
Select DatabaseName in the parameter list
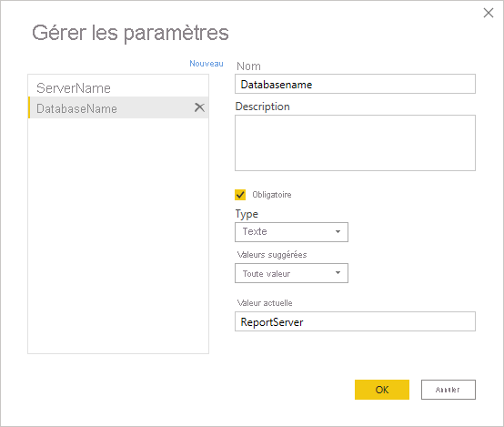click(x=118, y=108)
